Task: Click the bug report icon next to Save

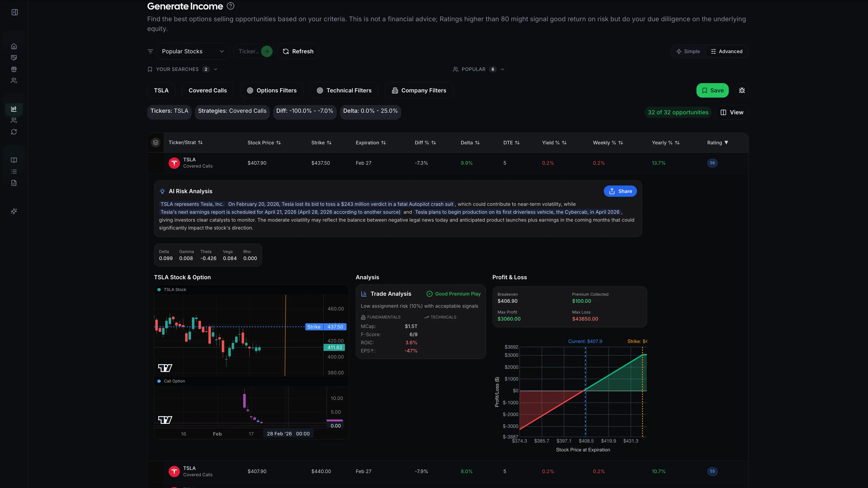Action: 742,90
